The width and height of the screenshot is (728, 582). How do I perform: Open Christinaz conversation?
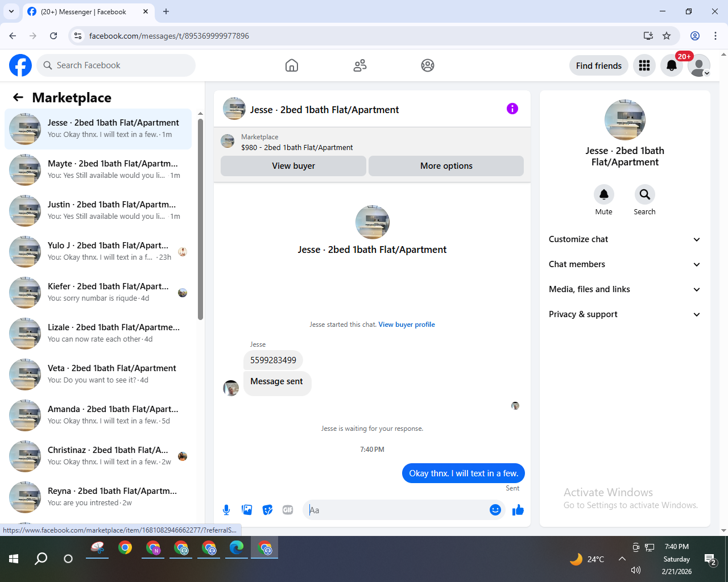98,456
